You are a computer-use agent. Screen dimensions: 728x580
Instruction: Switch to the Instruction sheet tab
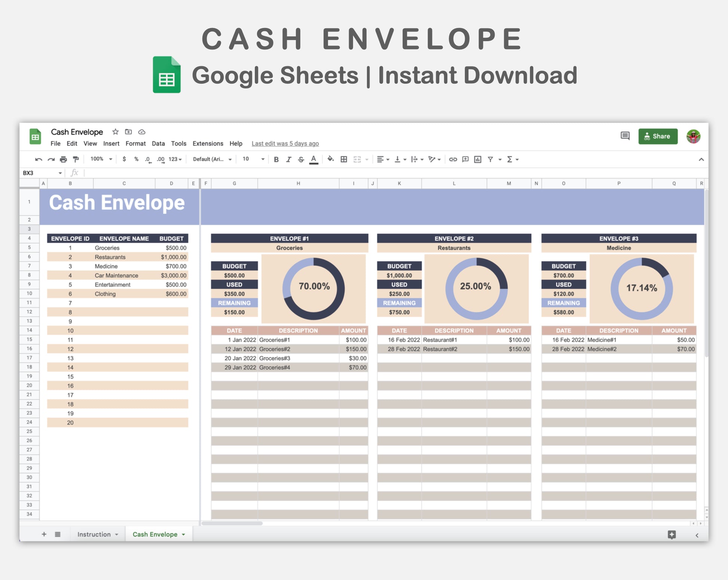[x=94, y=534]
